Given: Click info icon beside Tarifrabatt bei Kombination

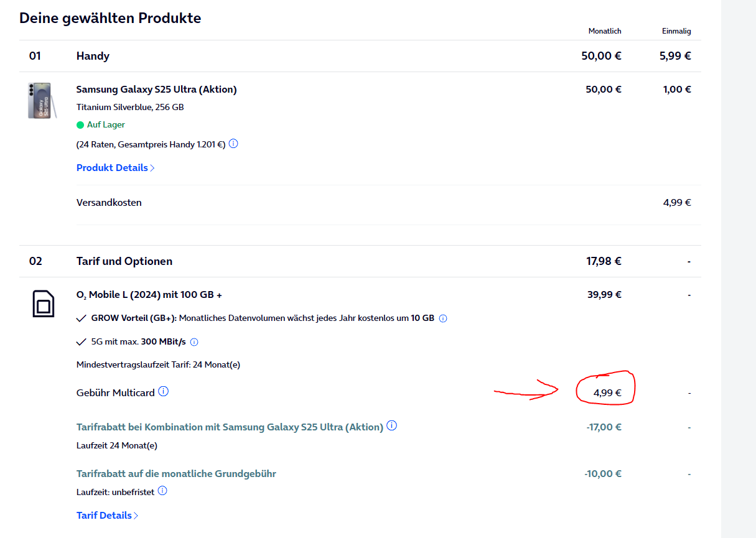Looking at the screenshot, I should (391, 426).
